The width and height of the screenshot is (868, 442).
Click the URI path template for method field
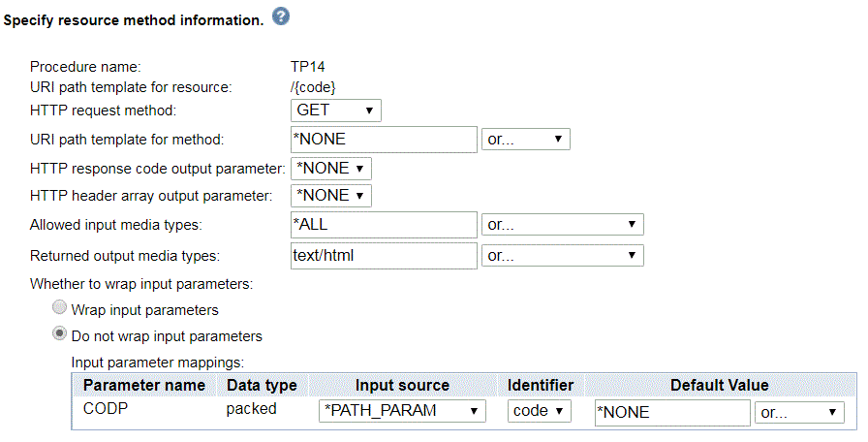tap(384, 140)
